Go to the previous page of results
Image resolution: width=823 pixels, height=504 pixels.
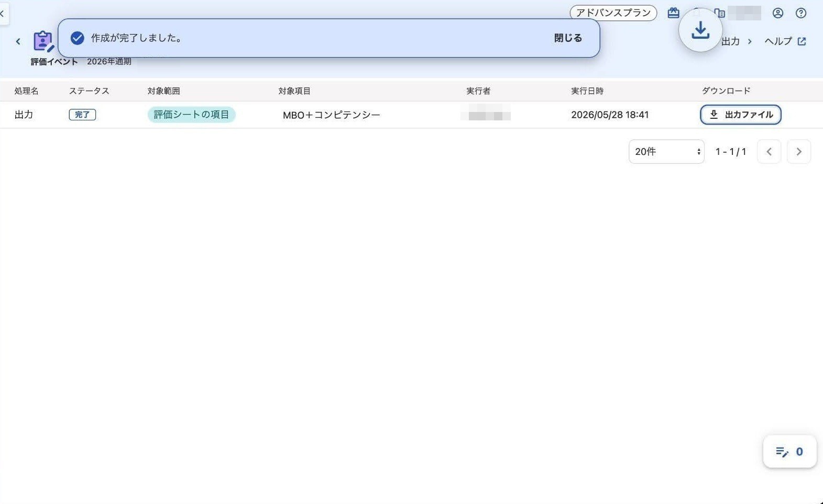(769, 152)
